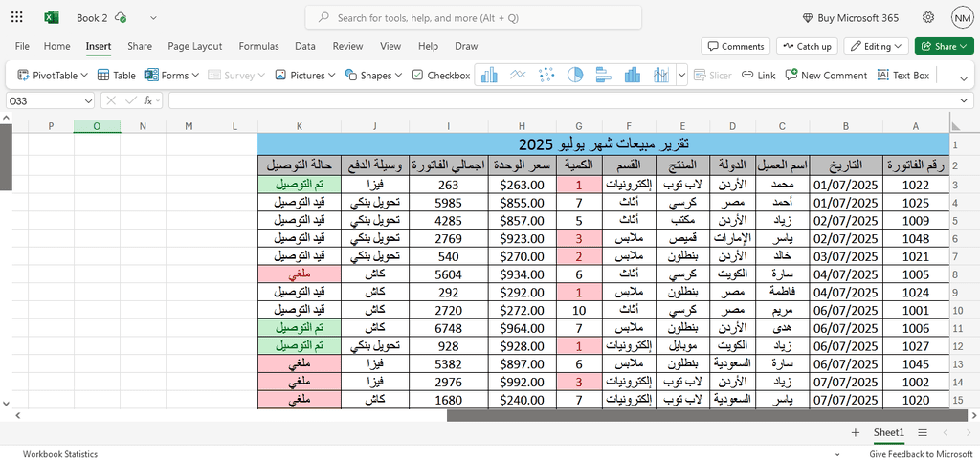Screen dimensions: 980x461
Task: Open the PivotTable dropdown arrow
Action: [84, 75]
